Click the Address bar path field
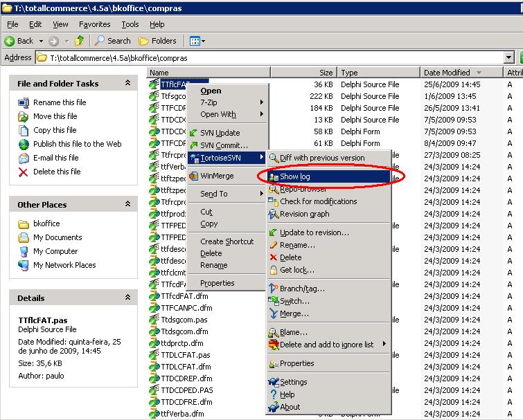The width and height of the screenshot is (523, 420). click(x=270, y=58)
